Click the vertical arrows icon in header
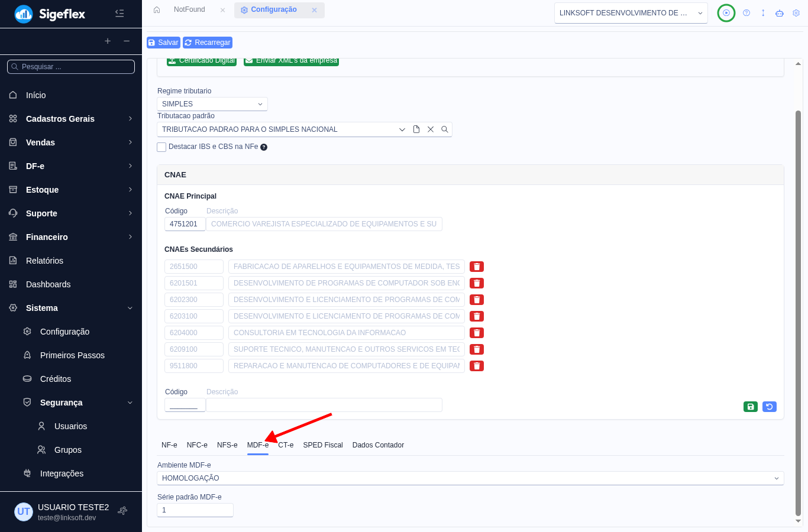Screen dimensions: 808x532 point(763,13)
